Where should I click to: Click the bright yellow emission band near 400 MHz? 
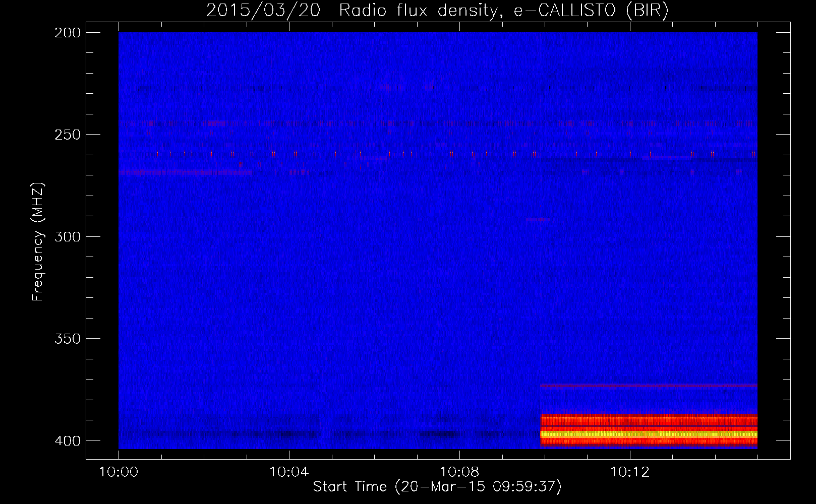649,434
